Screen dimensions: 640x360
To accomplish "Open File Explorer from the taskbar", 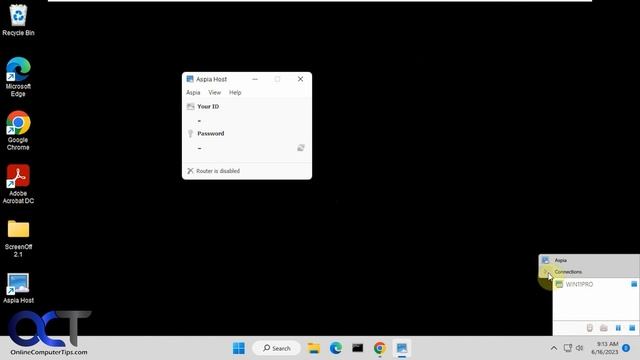I will (314, 348).
